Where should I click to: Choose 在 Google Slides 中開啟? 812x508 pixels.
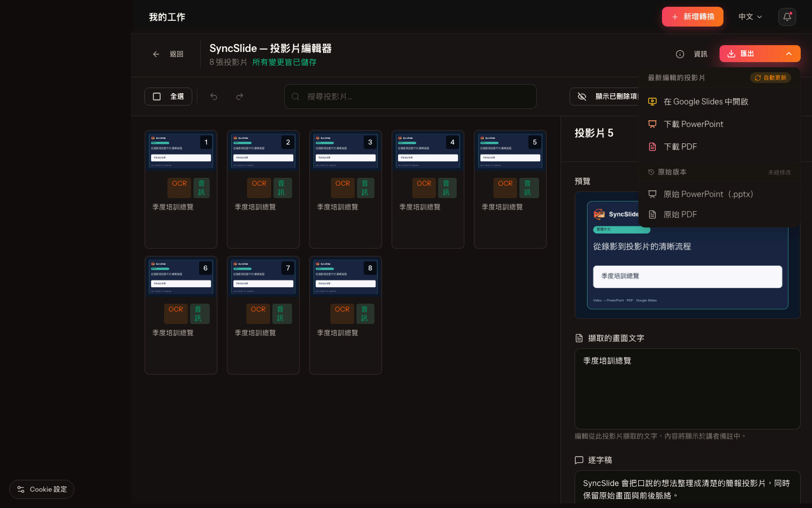pos(720,102)
